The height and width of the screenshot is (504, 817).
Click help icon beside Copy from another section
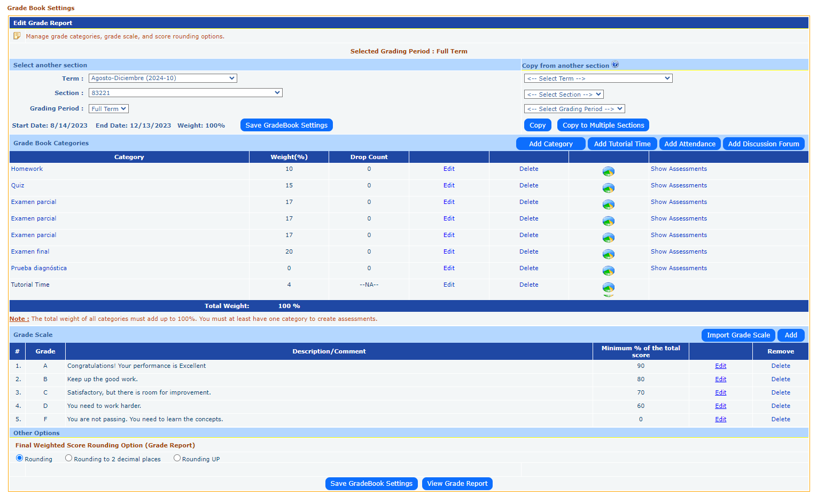(615, 65)
